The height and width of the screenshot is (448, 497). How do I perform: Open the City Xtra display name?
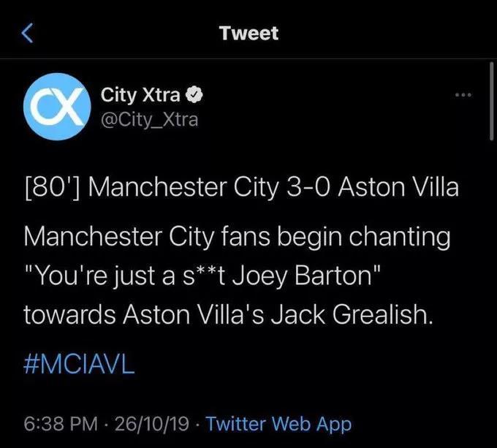[140, 94]
